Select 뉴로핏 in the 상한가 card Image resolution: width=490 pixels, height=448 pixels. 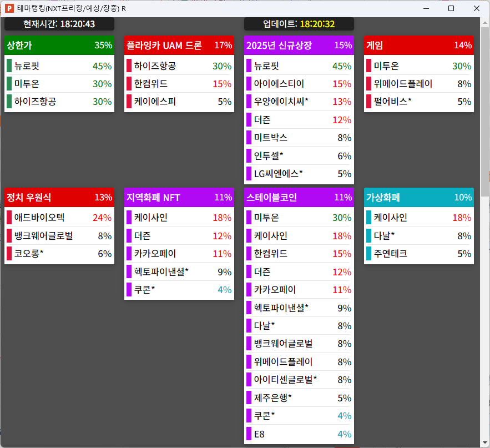click(x=59, y=66)
